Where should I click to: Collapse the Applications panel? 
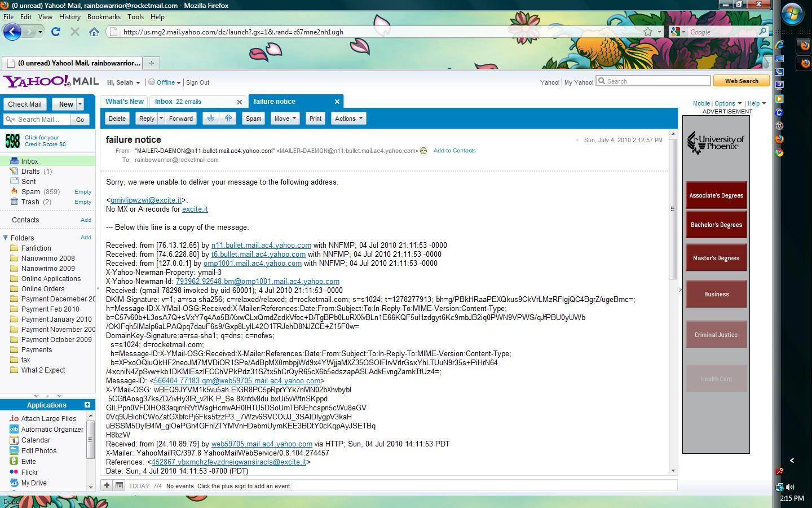[x=87, y=405]
